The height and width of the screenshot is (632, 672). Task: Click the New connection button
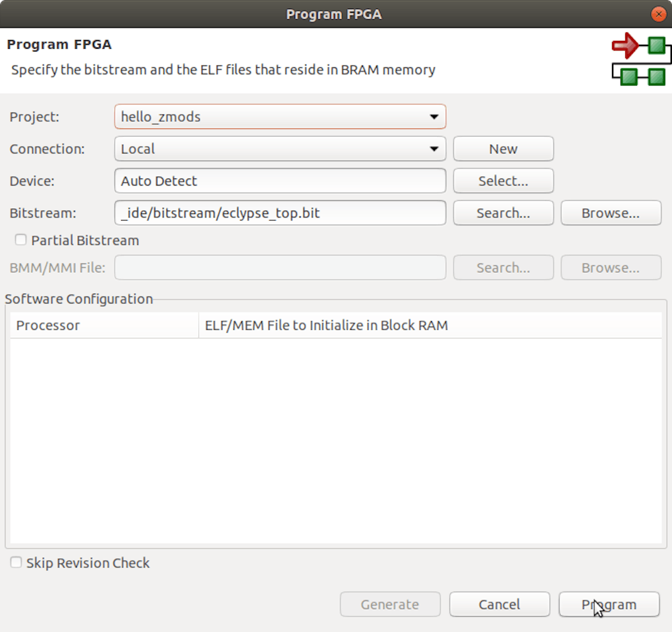(503, 149)
